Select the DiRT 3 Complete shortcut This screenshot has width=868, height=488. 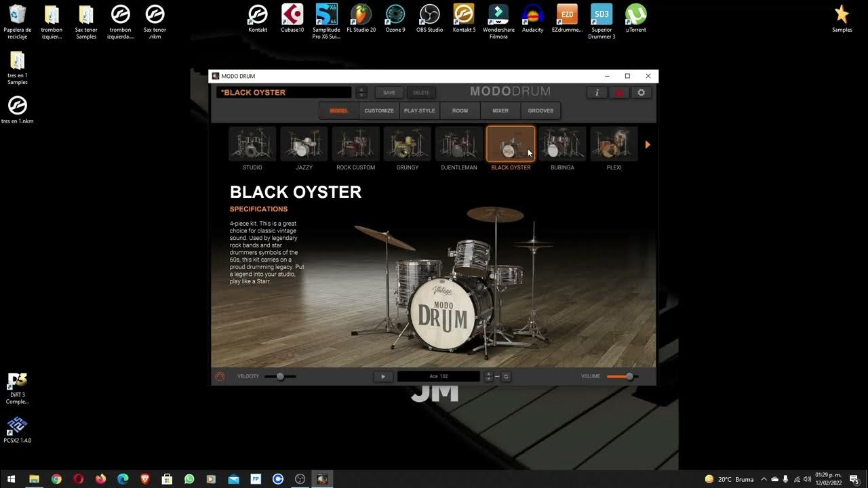pos(17,388)
